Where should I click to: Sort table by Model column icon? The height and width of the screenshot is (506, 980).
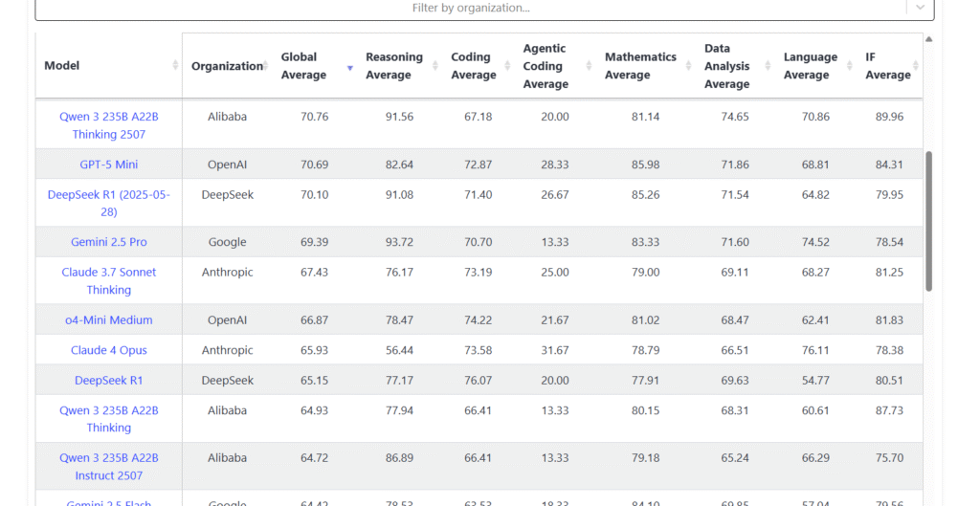175,66
